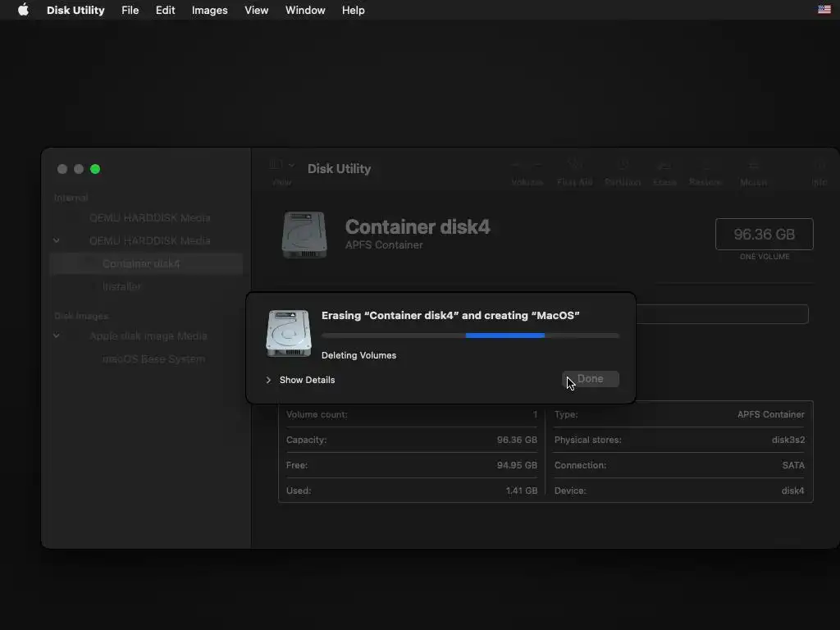Click the Used value 1.41 GB

[521, 491]
